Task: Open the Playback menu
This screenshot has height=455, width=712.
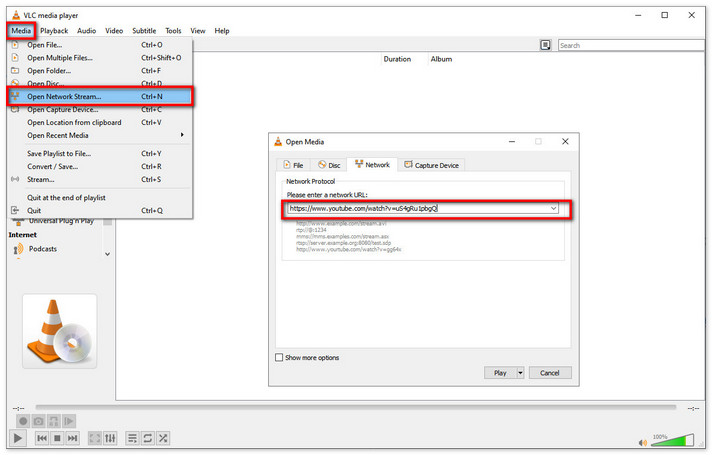Action: tap(54, 31)
